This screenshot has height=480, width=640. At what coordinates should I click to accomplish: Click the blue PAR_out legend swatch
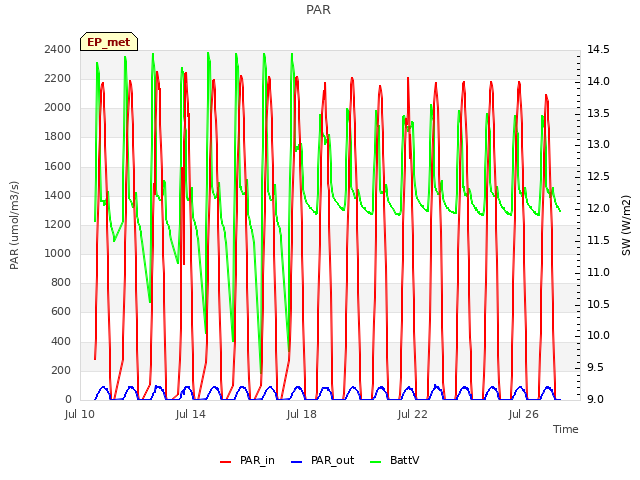(x=296, y=462)
